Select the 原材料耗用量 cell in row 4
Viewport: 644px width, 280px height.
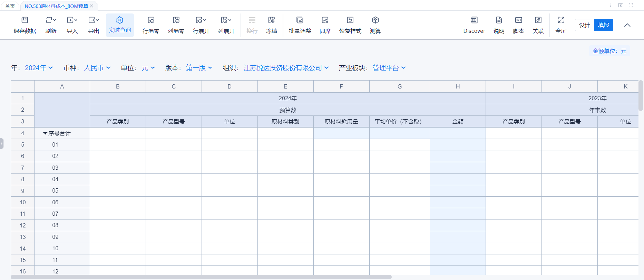(x=341, y=133)
